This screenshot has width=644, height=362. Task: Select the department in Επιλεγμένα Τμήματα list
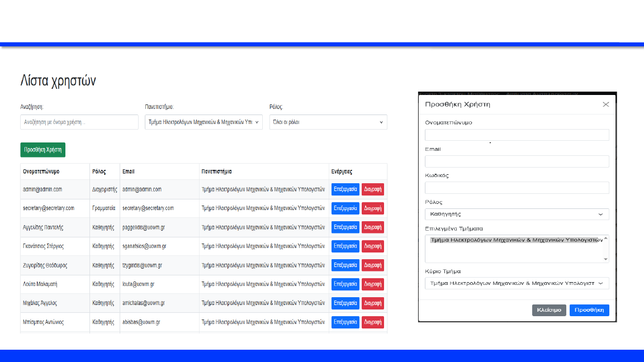point(513,240)
